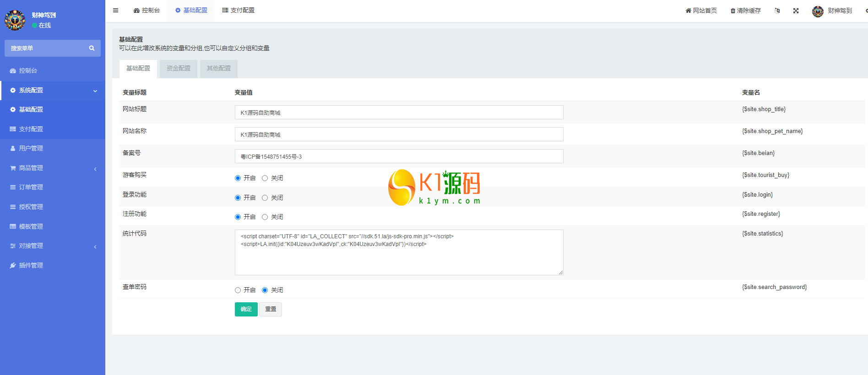Click the 变量值 column header

(x=244, y=92)
